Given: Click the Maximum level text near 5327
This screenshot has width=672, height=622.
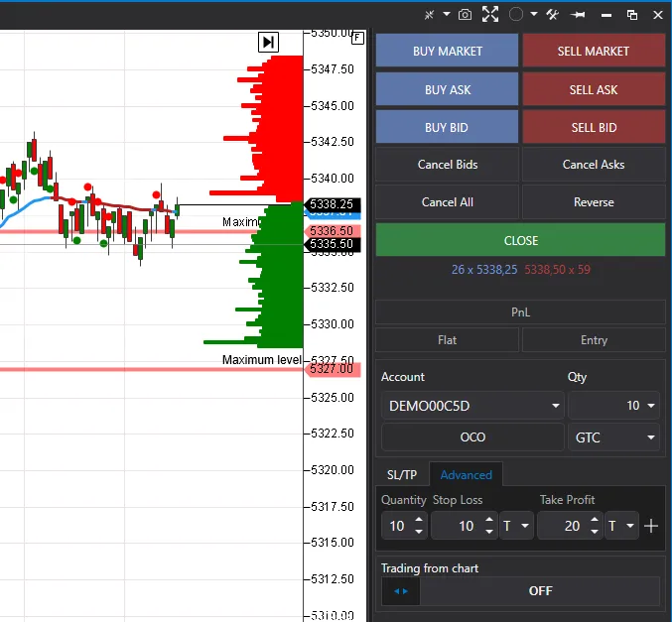Looking at the screenshot, I should pos(262,360).
